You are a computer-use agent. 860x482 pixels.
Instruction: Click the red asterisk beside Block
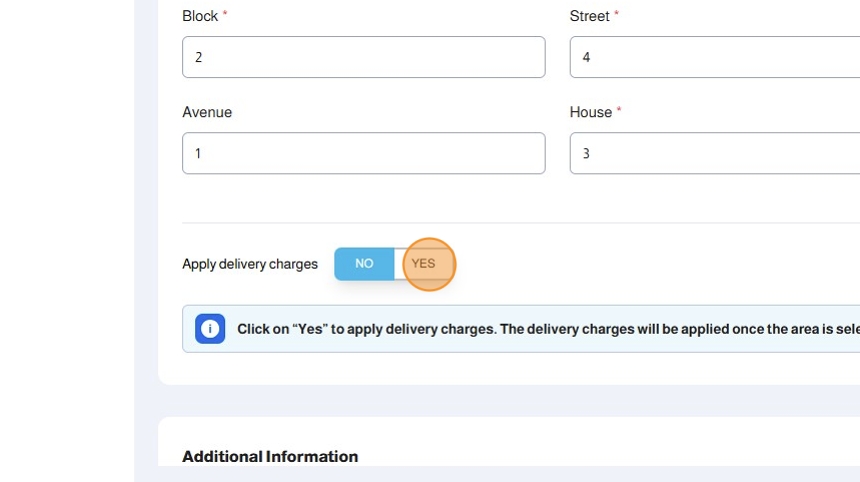(225, 15)
